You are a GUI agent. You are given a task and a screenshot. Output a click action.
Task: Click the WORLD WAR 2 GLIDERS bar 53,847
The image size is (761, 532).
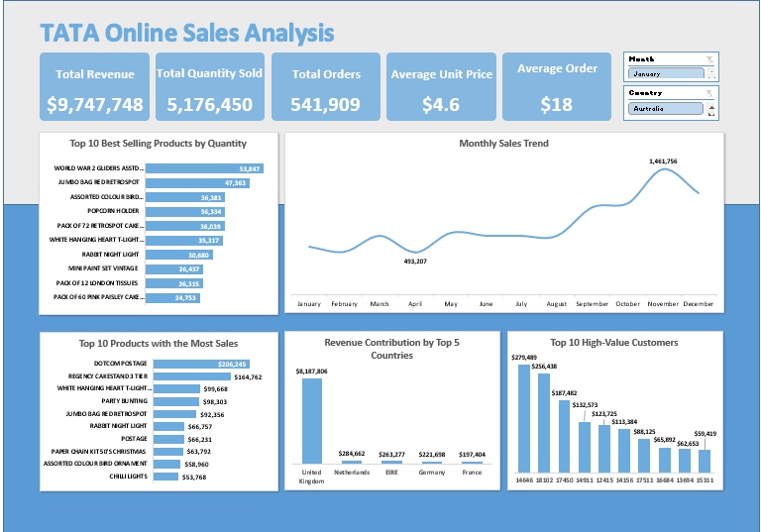204,168
